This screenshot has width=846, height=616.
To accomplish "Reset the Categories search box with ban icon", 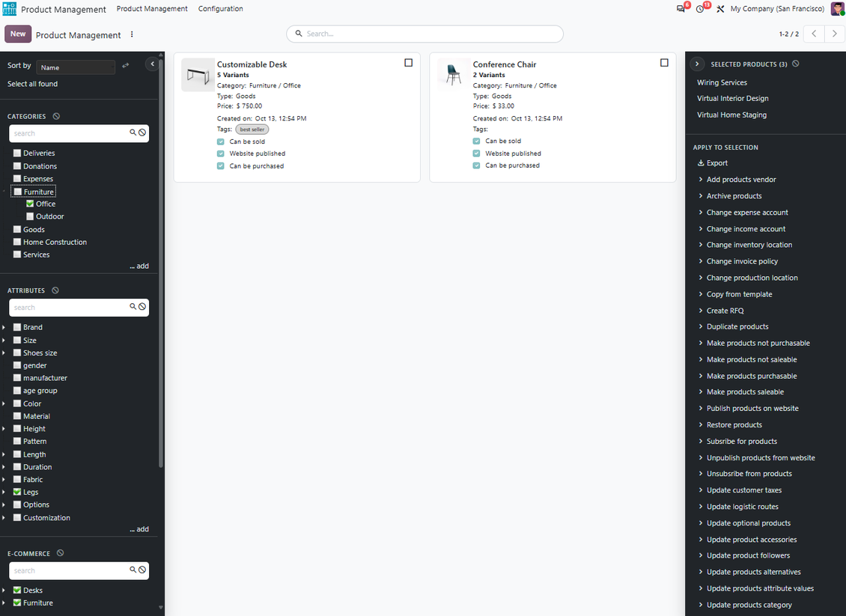I will click(x=142, y=132).
